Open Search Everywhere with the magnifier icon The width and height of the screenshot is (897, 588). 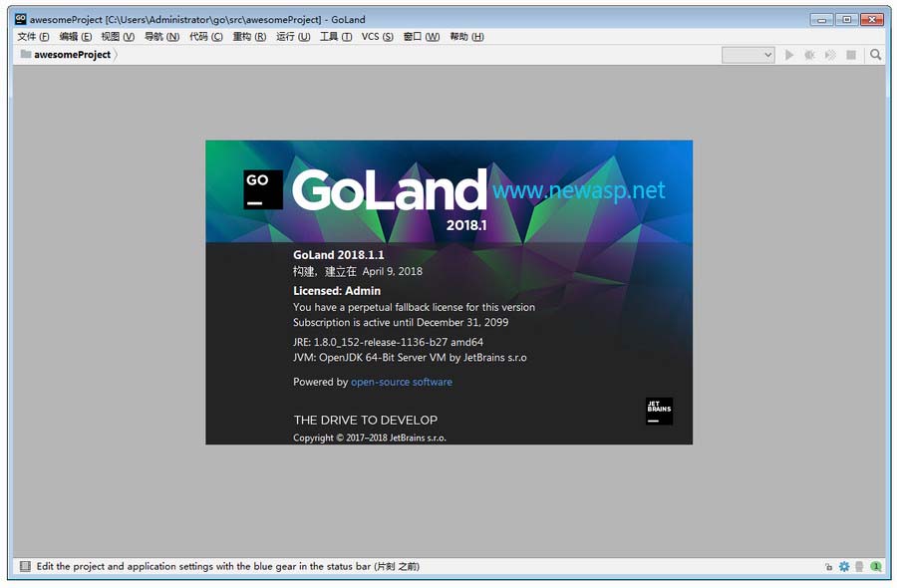pos(875,55)
